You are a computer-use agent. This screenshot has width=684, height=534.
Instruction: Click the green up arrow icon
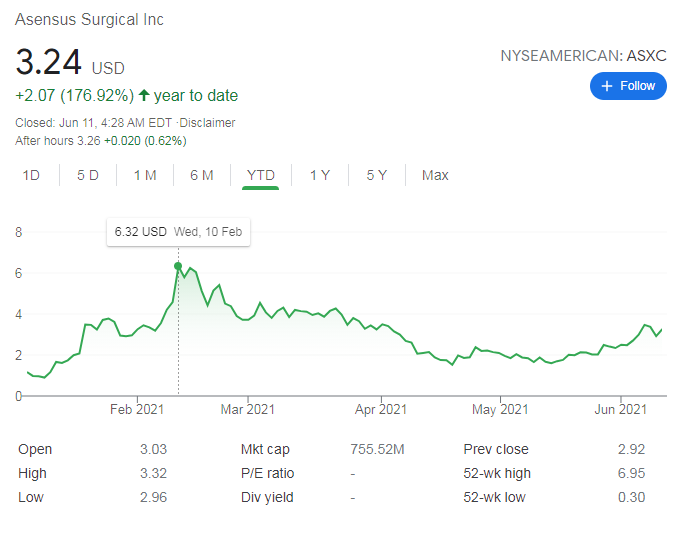[144, 95]
